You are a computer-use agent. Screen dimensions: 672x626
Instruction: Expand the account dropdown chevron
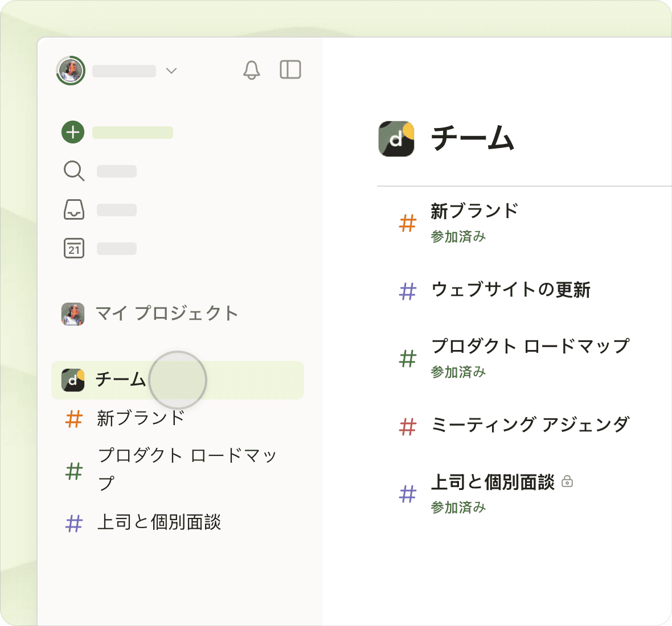(171, 71)
